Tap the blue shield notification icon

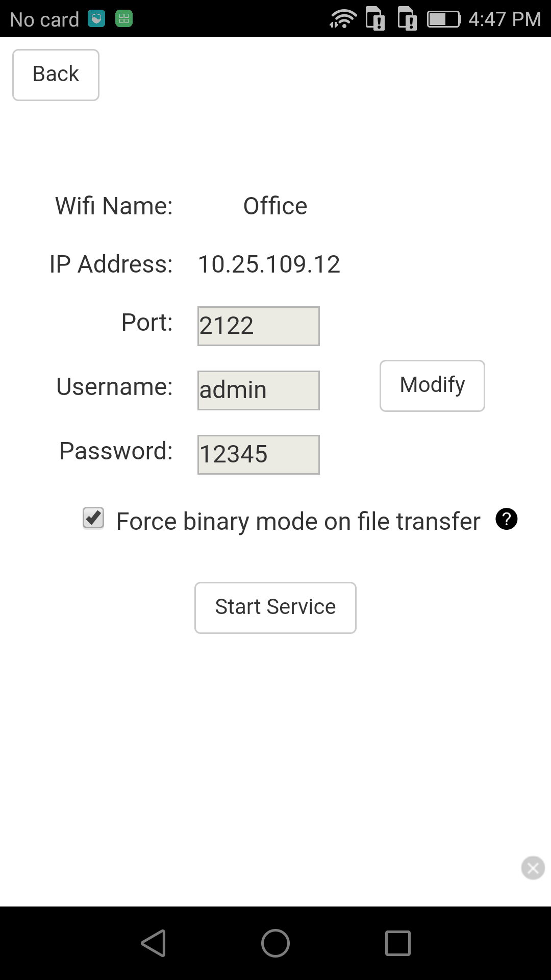pos(96,19)
